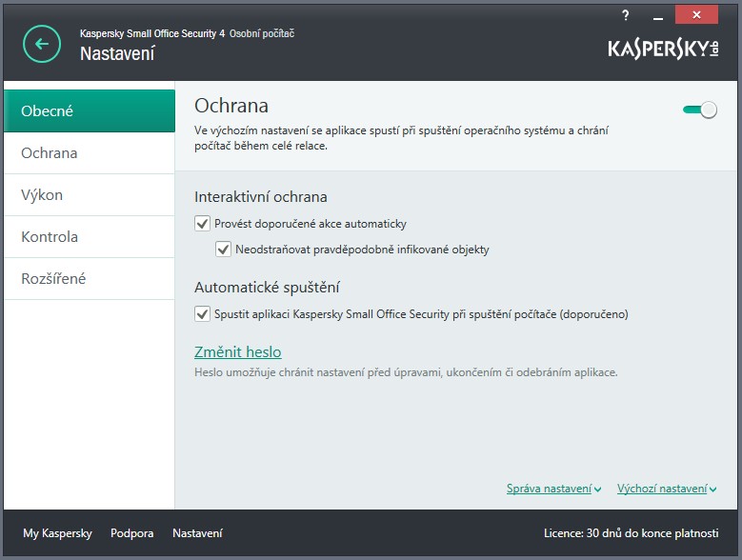This screenshot has width=742, height=560.
Task: Uncheck 'Provést doporučené akce automaticky'
Action: [x=202, y=224]
